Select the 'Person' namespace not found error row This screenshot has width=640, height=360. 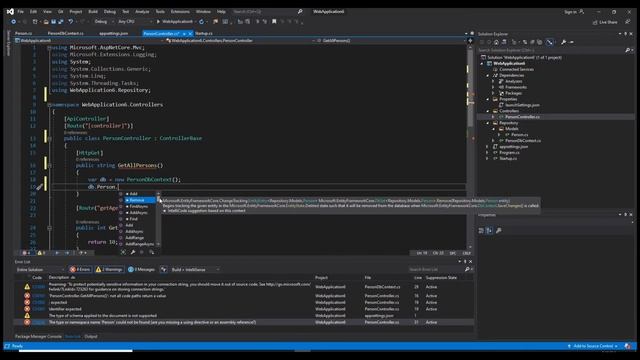pyautogui.click(x=244, y=322)
